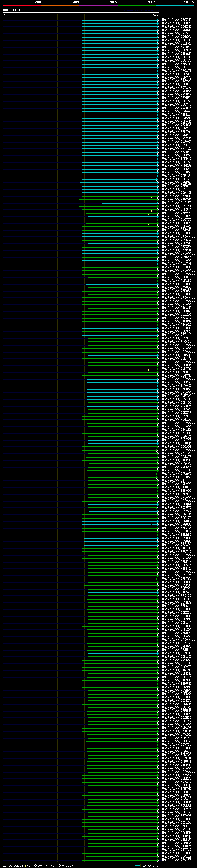
Task: Select hit label UniRef100_Q6RIB6
Action: click(176, 40)
